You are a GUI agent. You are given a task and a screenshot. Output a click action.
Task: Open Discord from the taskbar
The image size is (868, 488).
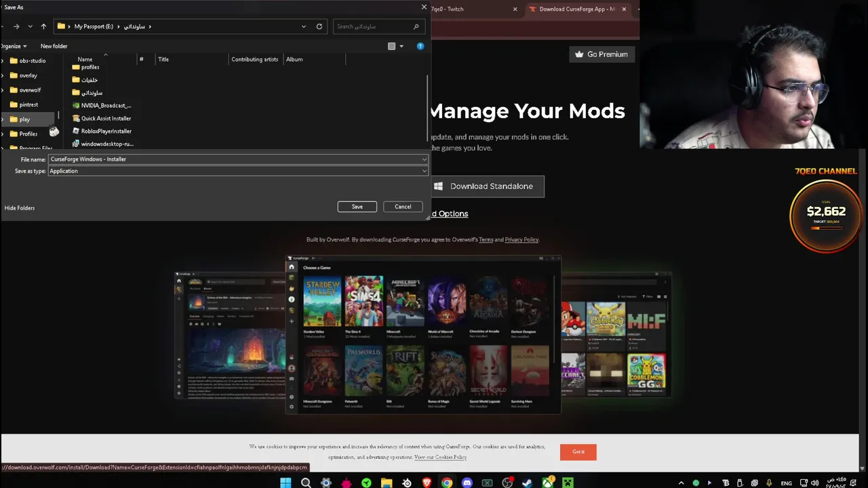(x=467, y=483)
